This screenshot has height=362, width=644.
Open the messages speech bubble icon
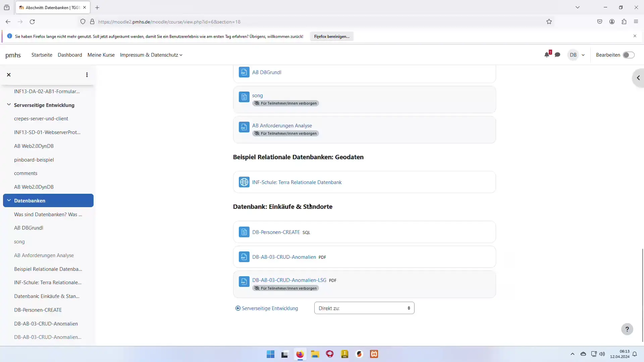click(557, 55)
